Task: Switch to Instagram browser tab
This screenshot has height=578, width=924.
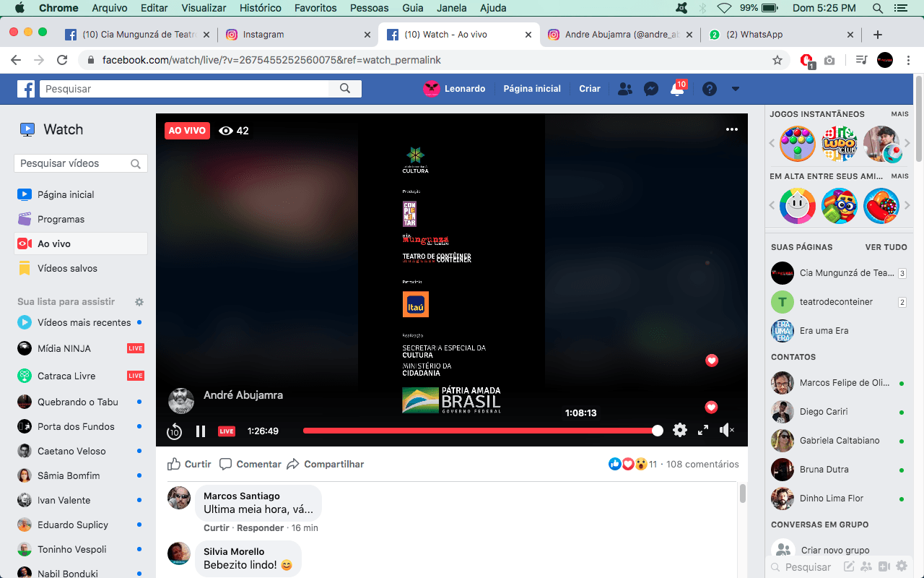Action: pyautogui.click(x=297, y=35)
